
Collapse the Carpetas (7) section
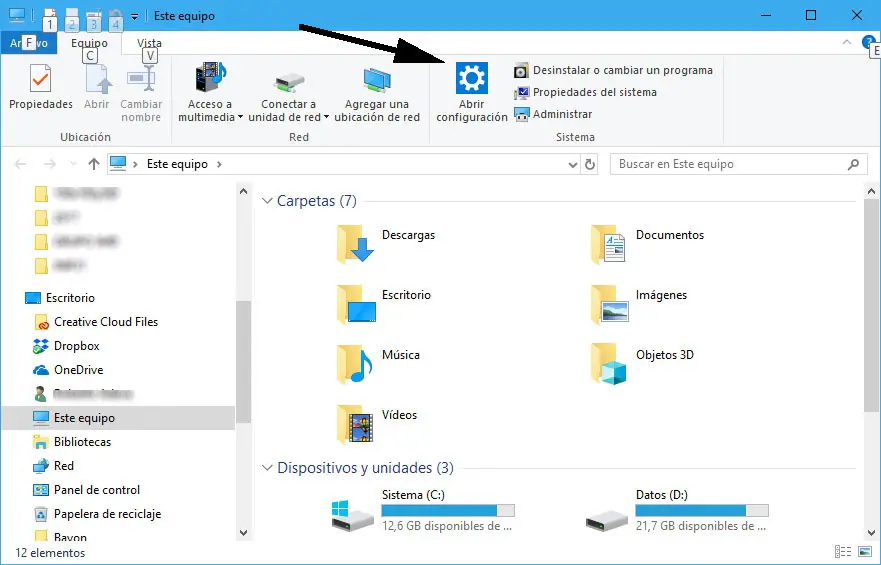(267, 201)
